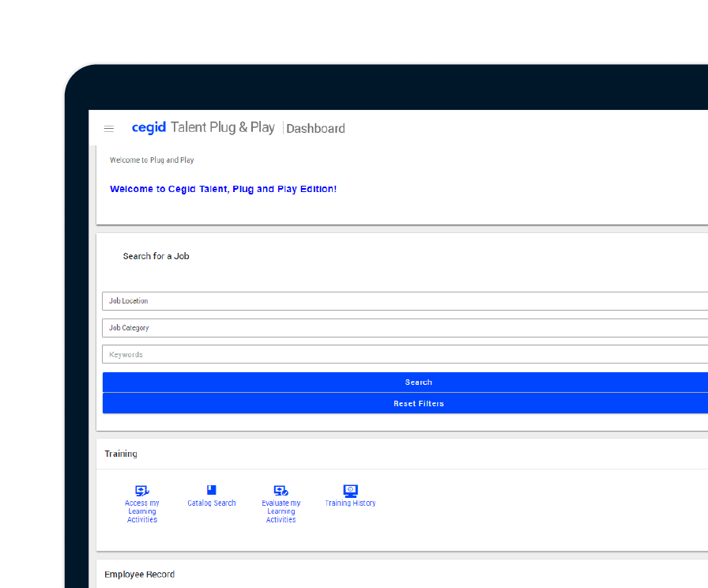
Task: Click the Training History monitor icon
Action: click(351, 491)
